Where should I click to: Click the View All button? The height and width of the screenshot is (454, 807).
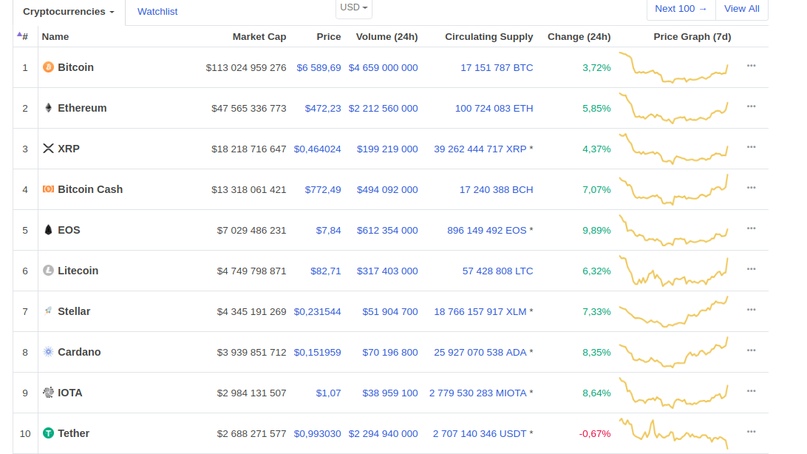click(x=741, y=9)
